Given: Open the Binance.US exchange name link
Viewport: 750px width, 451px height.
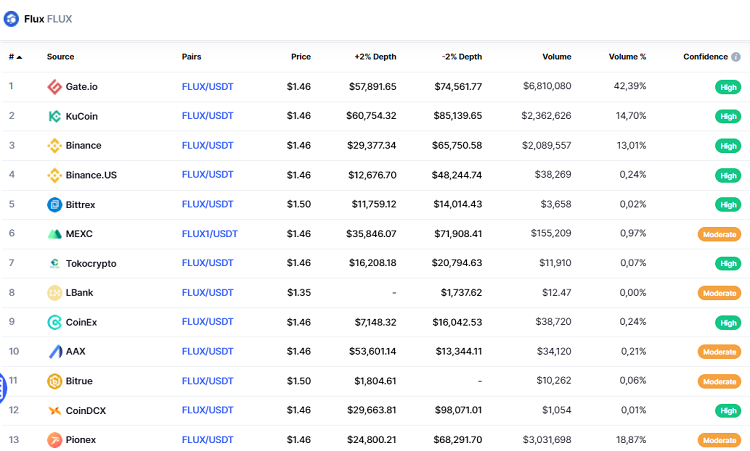Looking at the screenshot, I should [91, 175].
